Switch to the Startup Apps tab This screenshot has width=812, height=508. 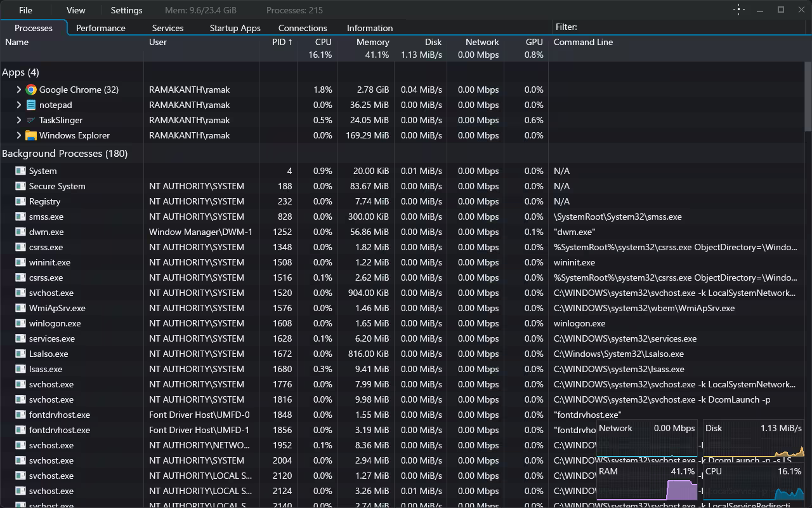pyautogui.click(x=235, y=28)
